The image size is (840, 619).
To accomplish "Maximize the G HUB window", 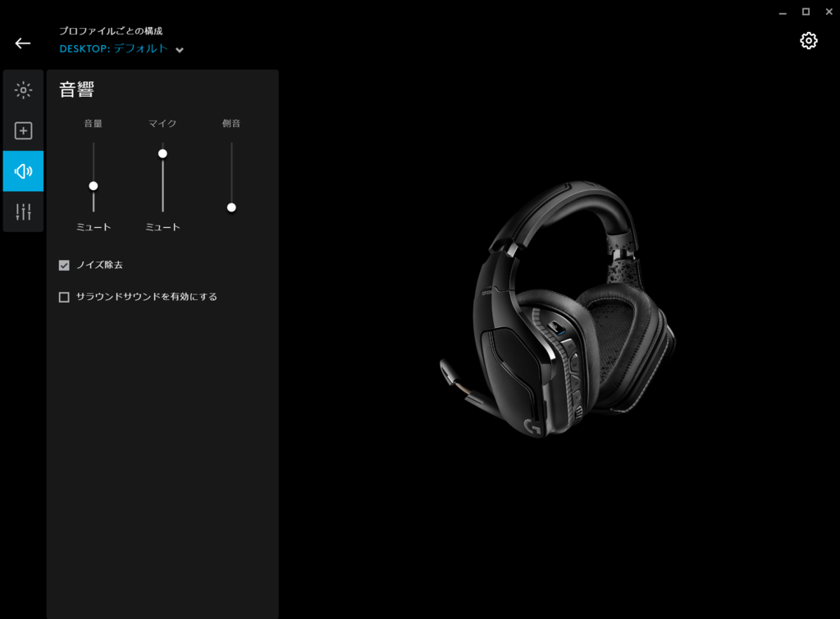I will pyautogui.click(x=806, y=11).
